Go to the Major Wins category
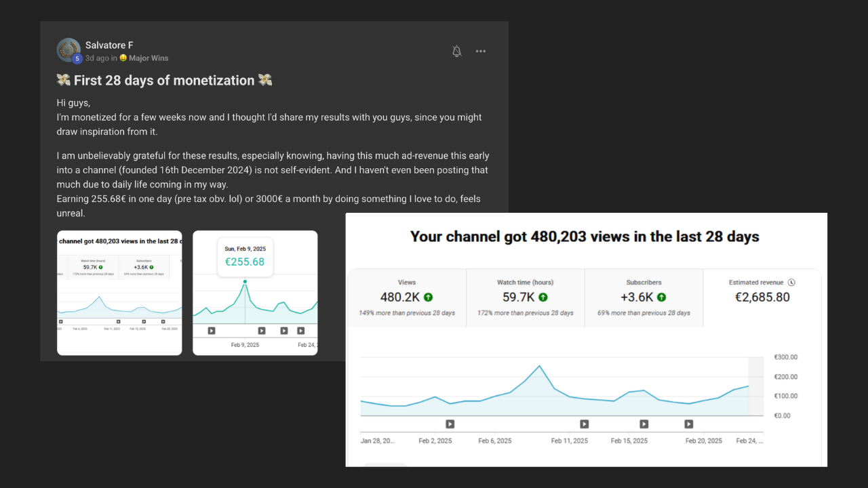 click(149, 58)
